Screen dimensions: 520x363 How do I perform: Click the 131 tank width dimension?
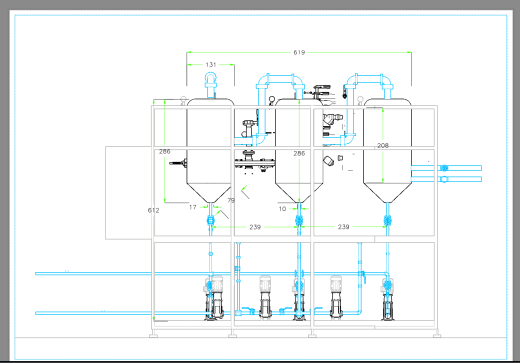tap(211, 65)
